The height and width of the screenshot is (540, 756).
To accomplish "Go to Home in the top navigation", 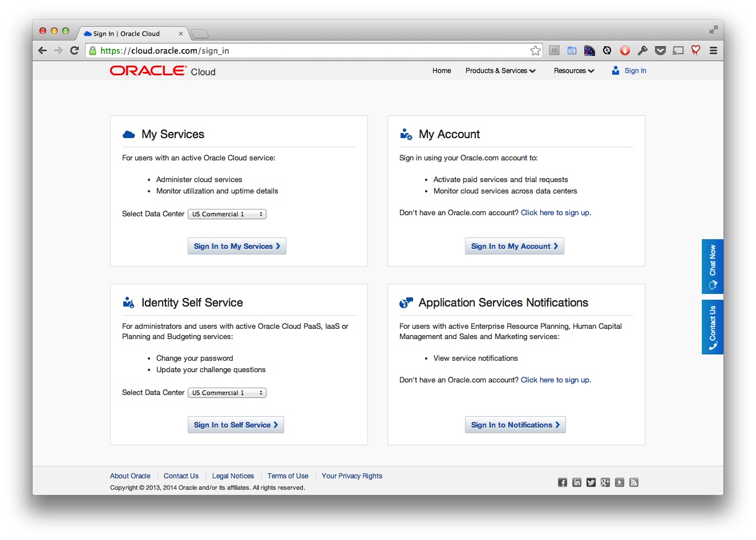I will point(442,71).
